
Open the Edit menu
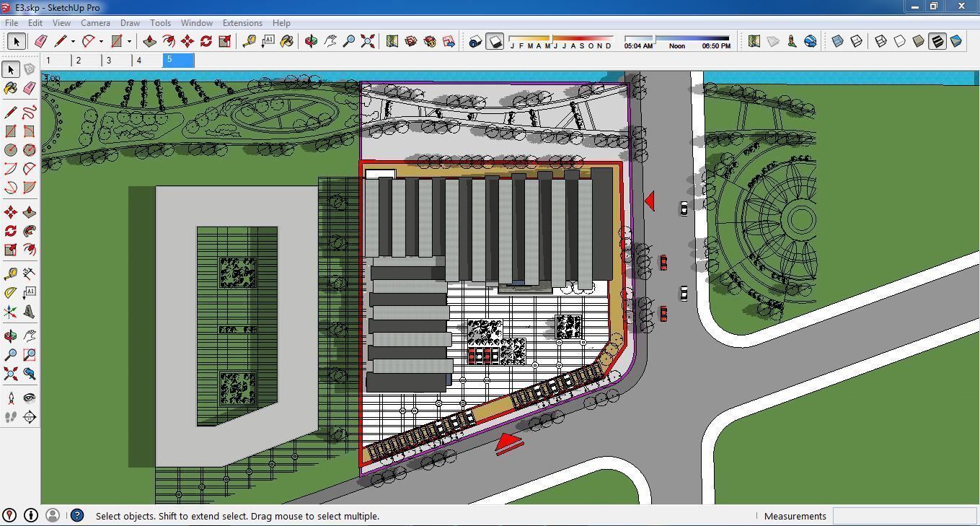[x=35, y=23]
